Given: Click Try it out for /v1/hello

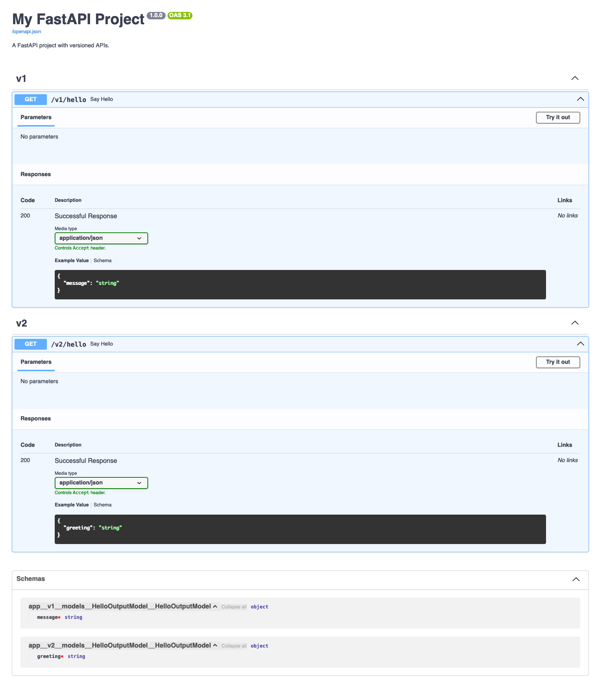Looking at the screenshot, I should 558,117.
